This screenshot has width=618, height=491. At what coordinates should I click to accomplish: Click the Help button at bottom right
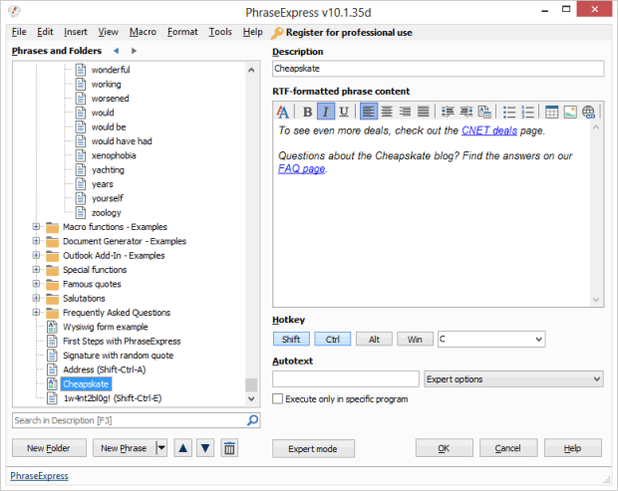click(573, 448)
